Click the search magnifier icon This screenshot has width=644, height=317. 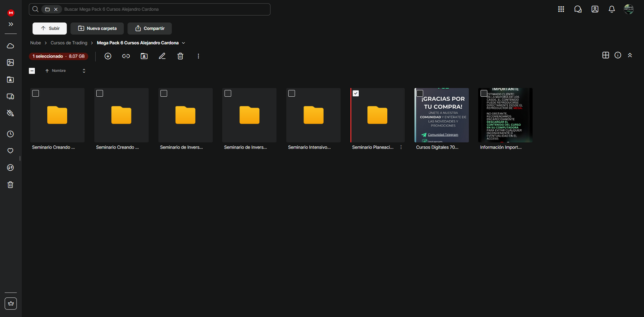pyautogui.click(x=35, y=9)
